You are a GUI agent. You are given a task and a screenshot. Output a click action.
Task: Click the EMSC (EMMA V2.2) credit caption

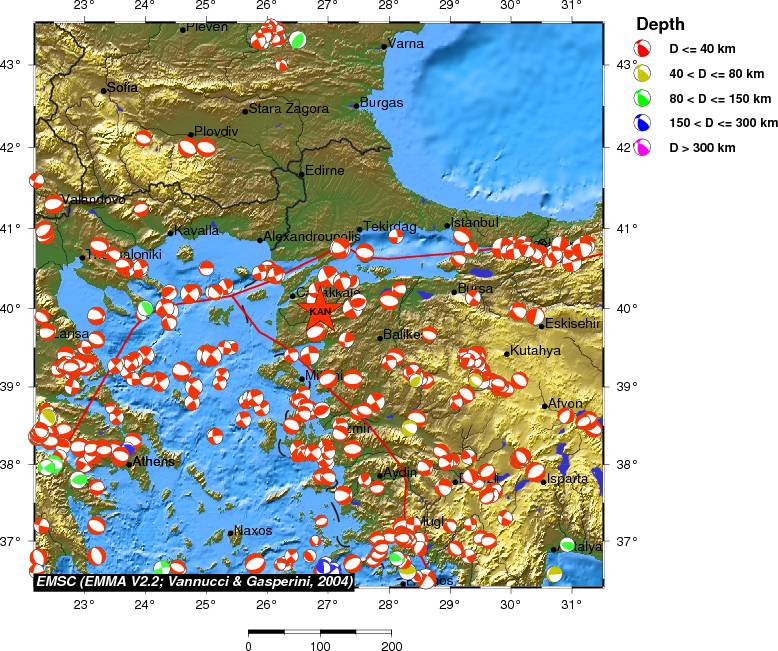click(194, 581)
